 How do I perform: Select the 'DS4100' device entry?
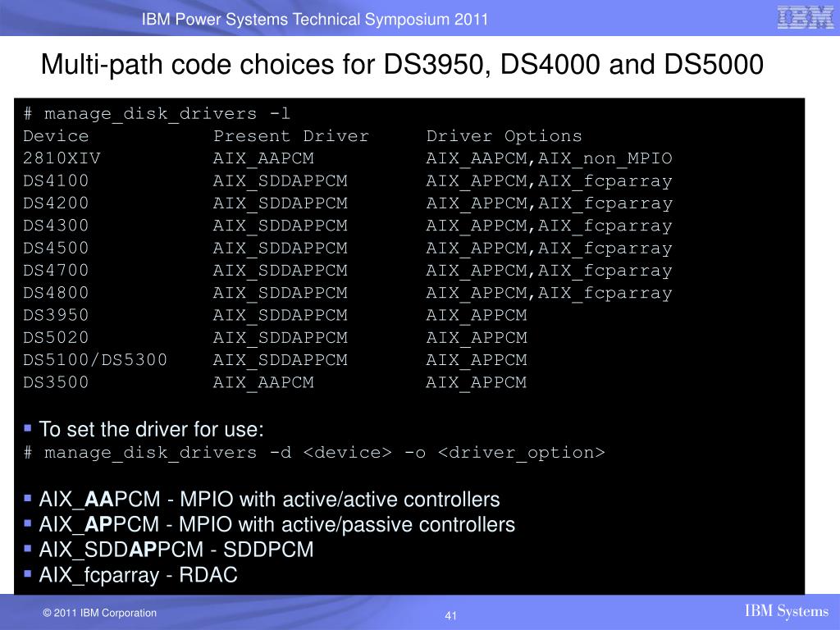coord(56,180)
